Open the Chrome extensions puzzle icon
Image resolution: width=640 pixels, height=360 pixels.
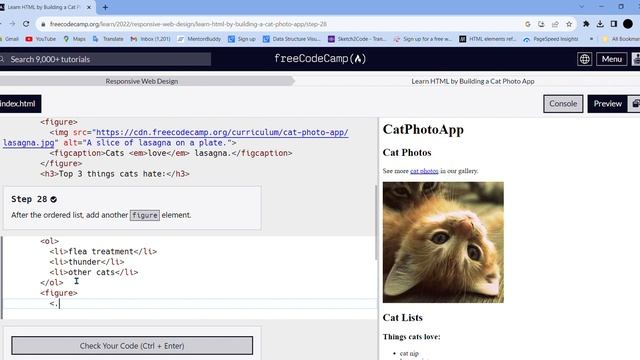(x=586, y=24)
